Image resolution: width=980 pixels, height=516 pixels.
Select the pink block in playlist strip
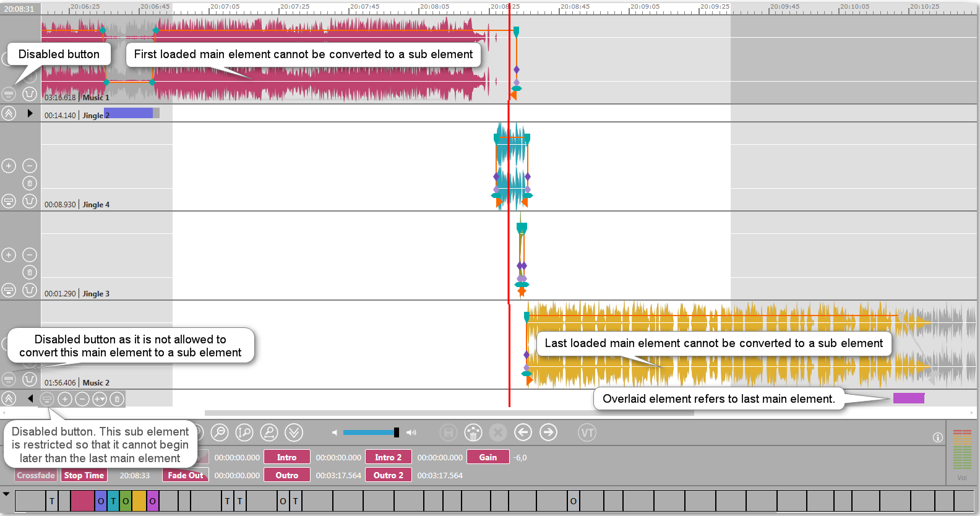82,501
